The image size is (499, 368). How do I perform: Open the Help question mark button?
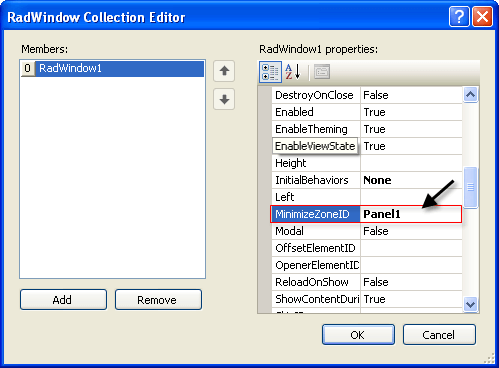point(459,16)
